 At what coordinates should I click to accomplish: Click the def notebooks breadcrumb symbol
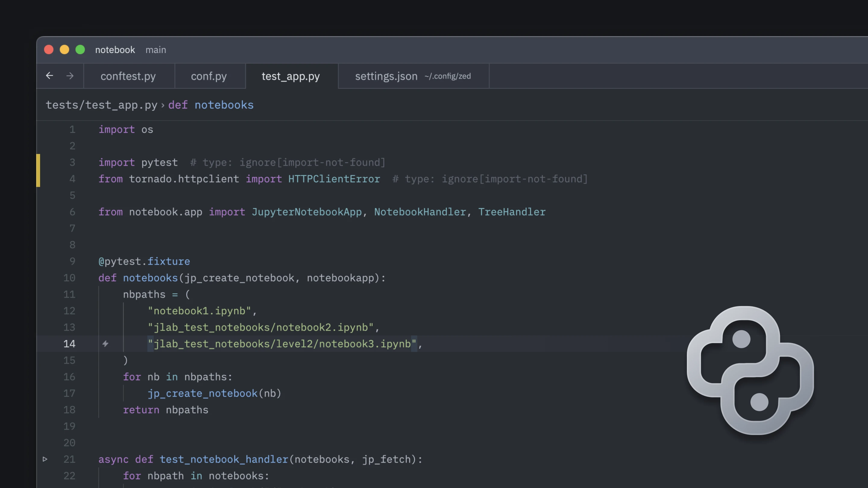pyautogui.click(x=211, y=105)
